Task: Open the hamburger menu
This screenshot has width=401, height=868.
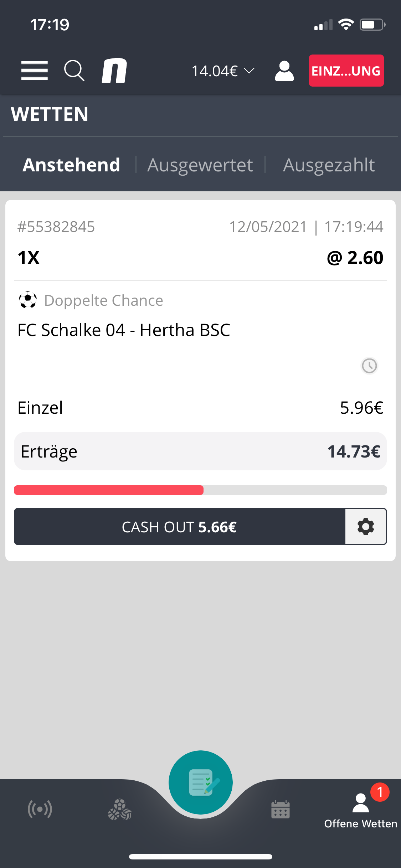Action: (x=35, y=71)
